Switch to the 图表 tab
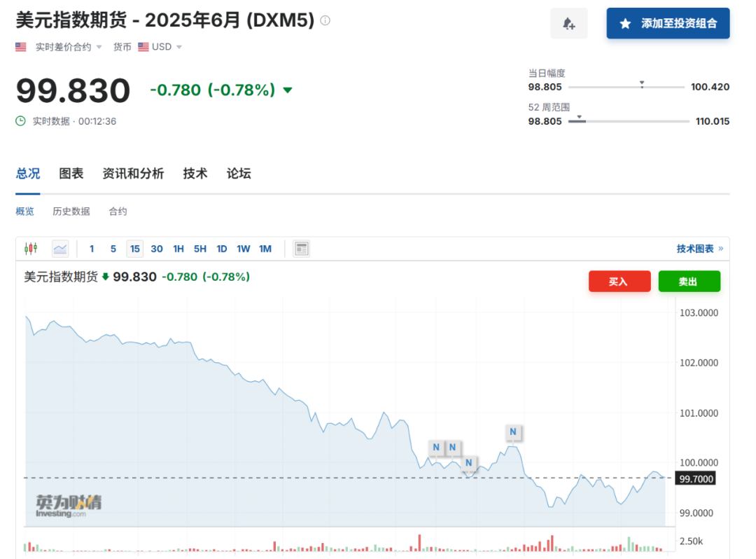This screenshot has width=756, height=559. [71, 174]
